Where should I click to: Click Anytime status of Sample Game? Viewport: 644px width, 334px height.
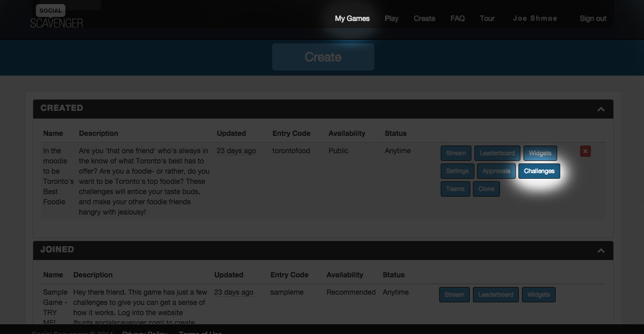tap(396, 292)
